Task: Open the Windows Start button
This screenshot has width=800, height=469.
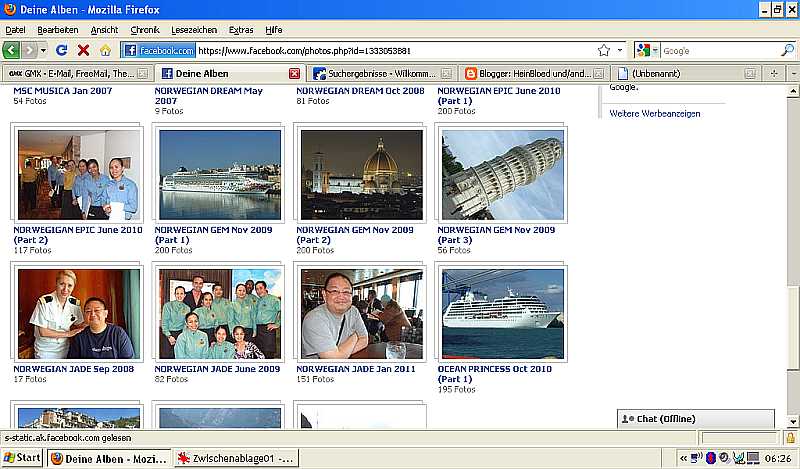Action: [x=22, y=458]
